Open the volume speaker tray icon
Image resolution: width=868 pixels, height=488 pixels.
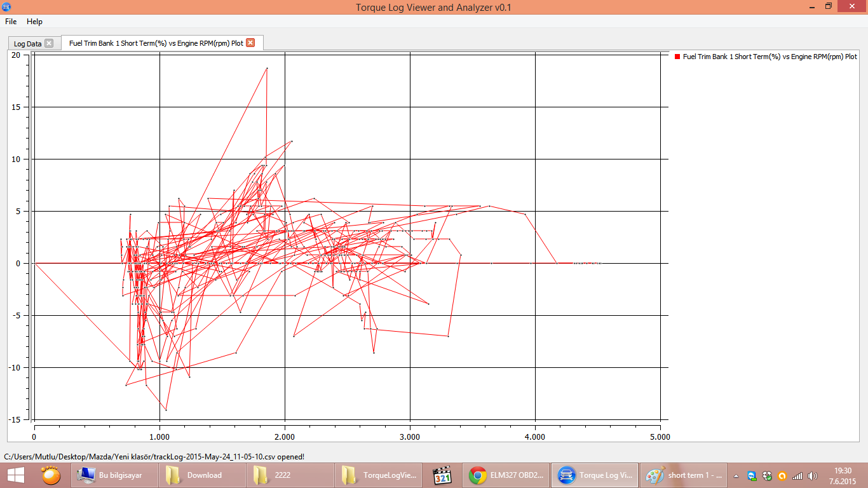click(812, 475)
